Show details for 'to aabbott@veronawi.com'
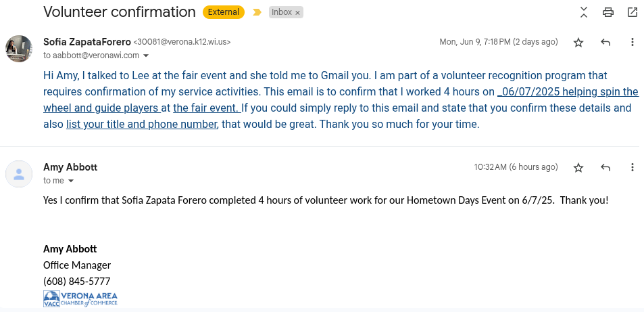644x312 pixels. point(145,55)
